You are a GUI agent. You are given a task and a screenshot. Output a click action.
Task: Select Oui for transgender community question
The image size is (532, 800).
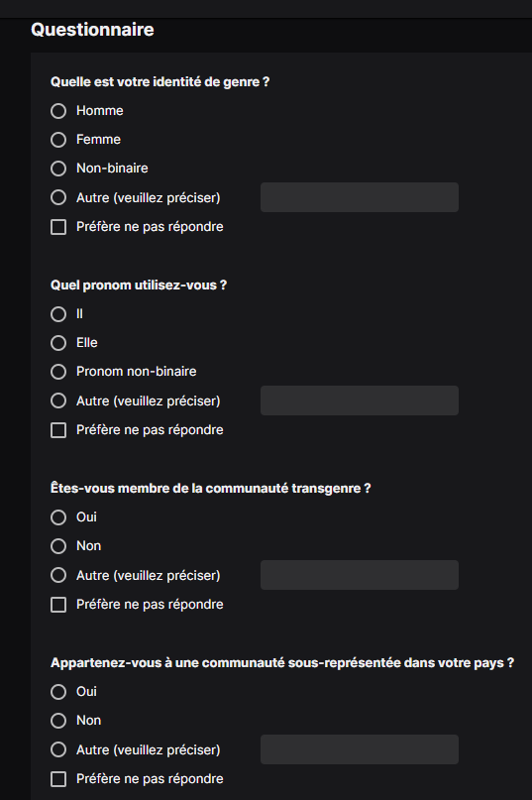click(58, 517)
